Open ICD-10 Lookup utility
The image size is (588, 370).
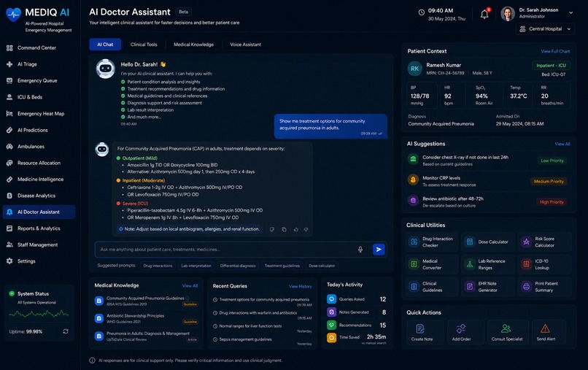point(545,265)
